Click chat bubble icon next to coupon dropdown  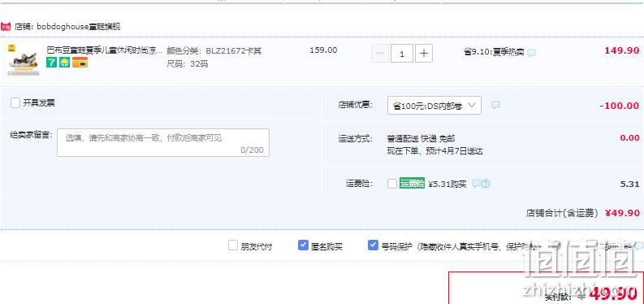pos(495,105)
